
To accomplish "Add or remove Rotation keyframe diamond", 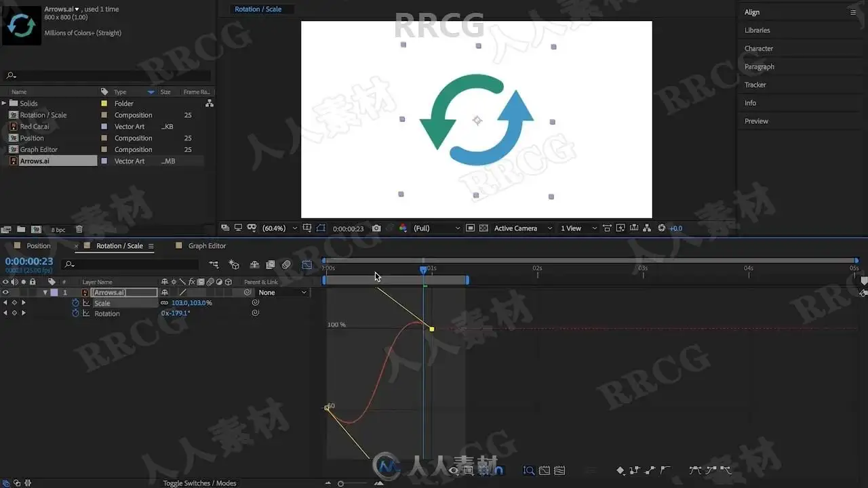I will (14, 313).
